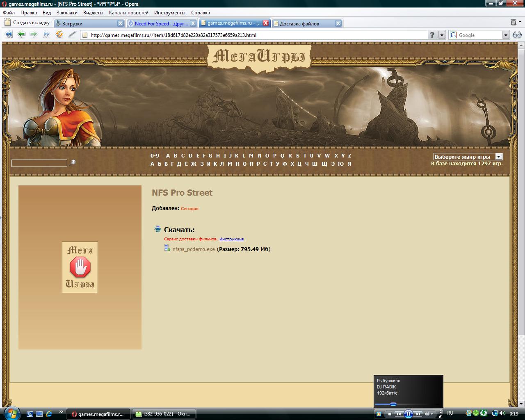Image resolution: width=525 pixels, height=420 pixels.
Task: Open the Каналы новостей menu
Action: click(x=129, y=13)
